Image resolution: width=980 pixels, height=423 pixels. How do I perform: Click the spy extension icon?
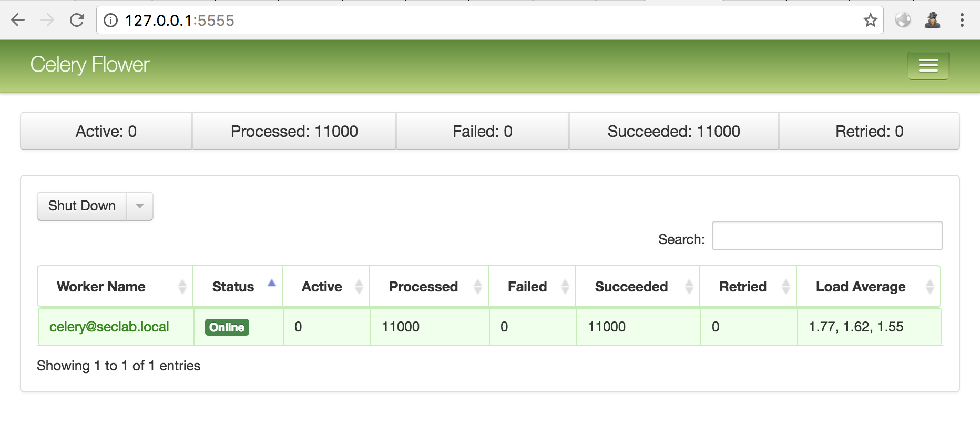pyautogui.click(x=932, y=21)
